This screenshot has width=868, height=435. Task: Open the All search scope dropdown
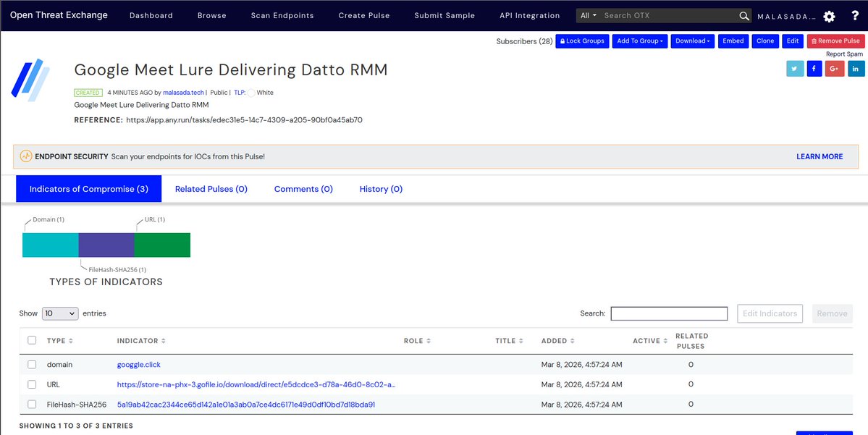589,15
